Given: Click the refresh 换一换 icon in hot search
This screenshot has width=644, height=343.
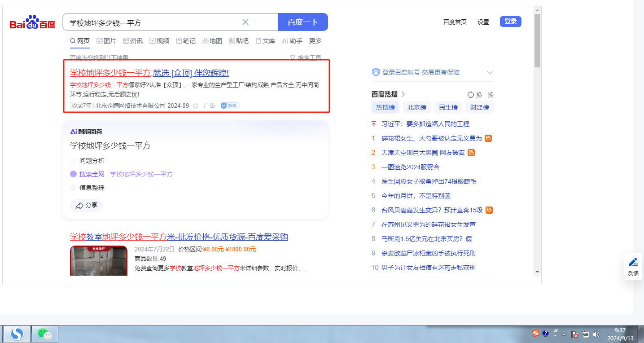Looking at the screenshot, I should (x=471, y=95).
